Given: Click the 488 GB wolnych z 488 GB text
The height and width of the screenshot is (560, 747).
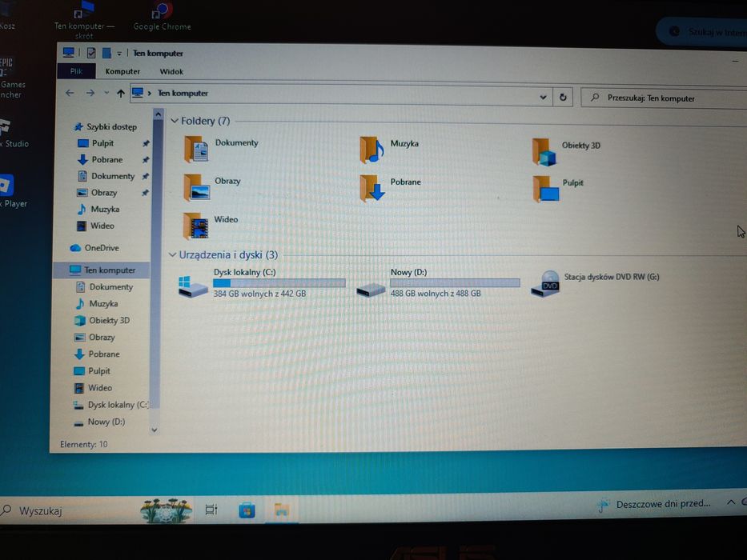Looking at the screenshot, I should click(436, 294).
